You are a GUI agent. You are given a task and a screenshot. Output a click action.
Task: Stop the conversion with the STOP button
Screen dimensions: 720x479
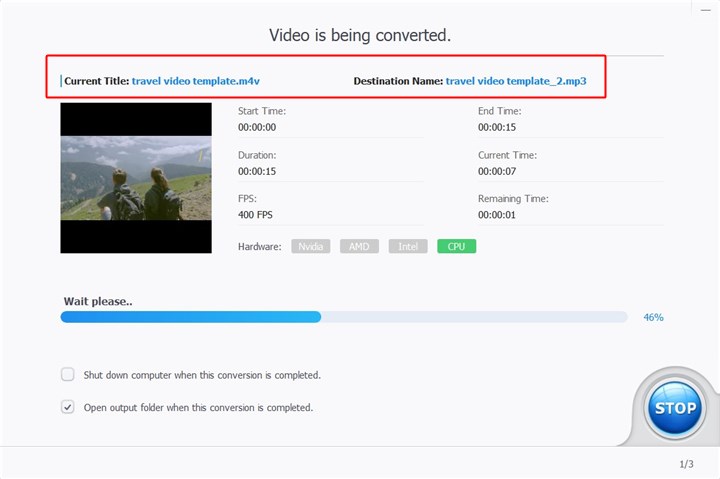pos(675,407)
